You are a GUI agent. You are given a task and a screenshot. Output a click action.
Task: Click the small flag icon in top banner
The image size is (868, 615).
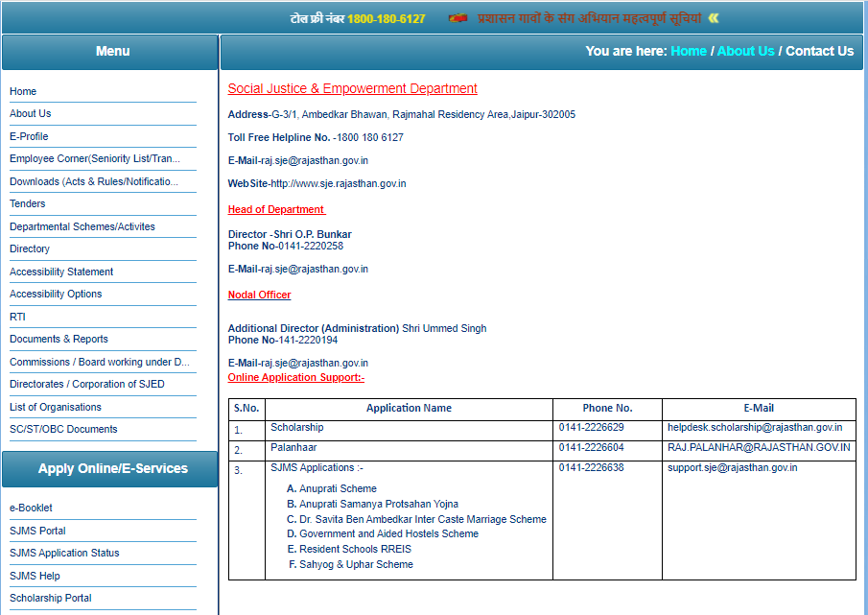[457, 18]
